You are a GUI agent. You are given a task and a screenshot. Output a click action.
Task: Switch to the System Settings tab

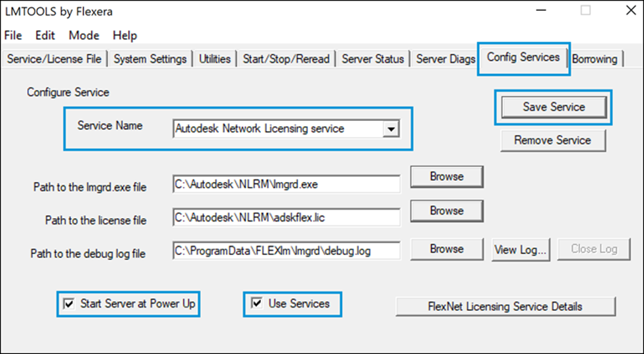pos(150,59)
